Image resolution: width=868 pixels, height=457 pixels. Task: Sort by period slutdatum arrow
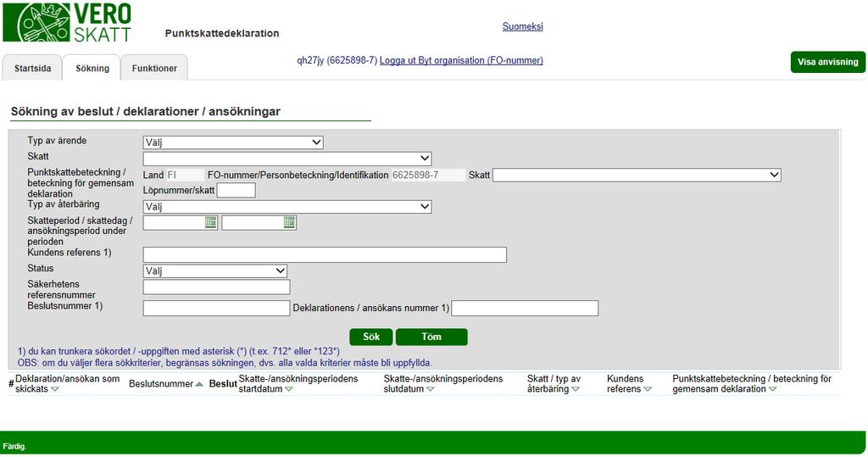coord(431,389)
